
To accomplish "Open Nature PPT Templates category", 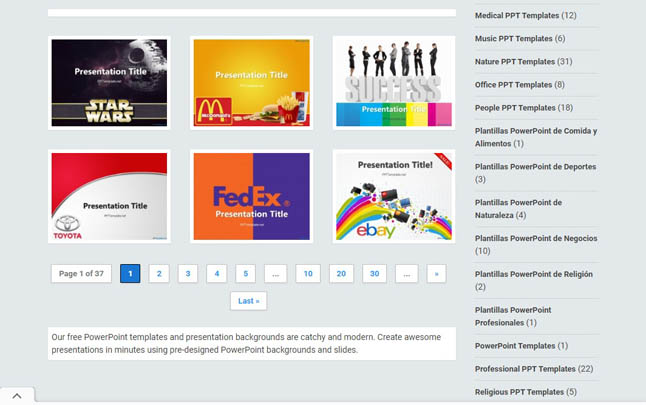I will [x=515, y=62].
